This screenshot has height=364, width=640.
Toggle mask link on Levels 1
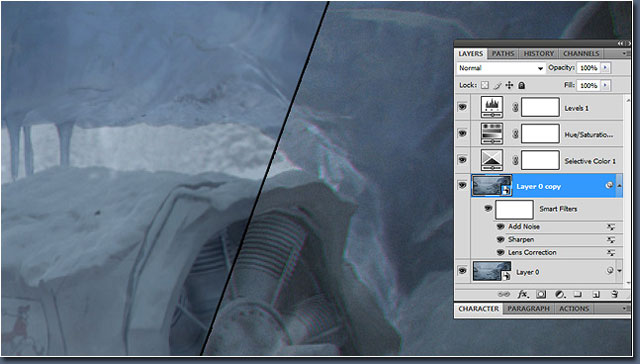click(x=515, y=107)
